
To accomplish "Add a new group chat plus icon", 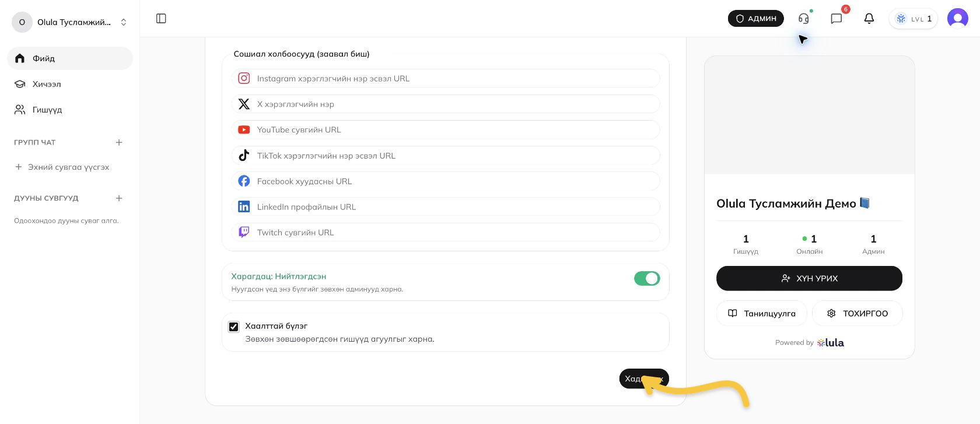I will [119, 142].
